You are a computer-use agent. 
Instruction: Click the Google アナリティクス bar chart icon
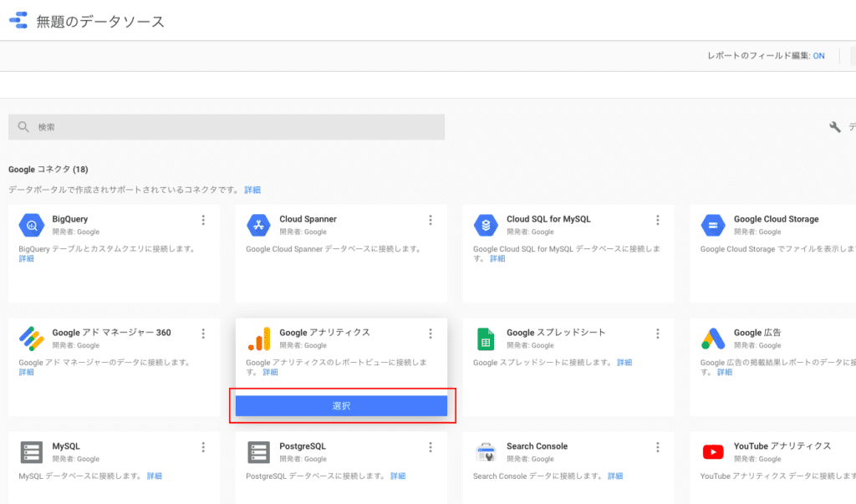[259, 339]
